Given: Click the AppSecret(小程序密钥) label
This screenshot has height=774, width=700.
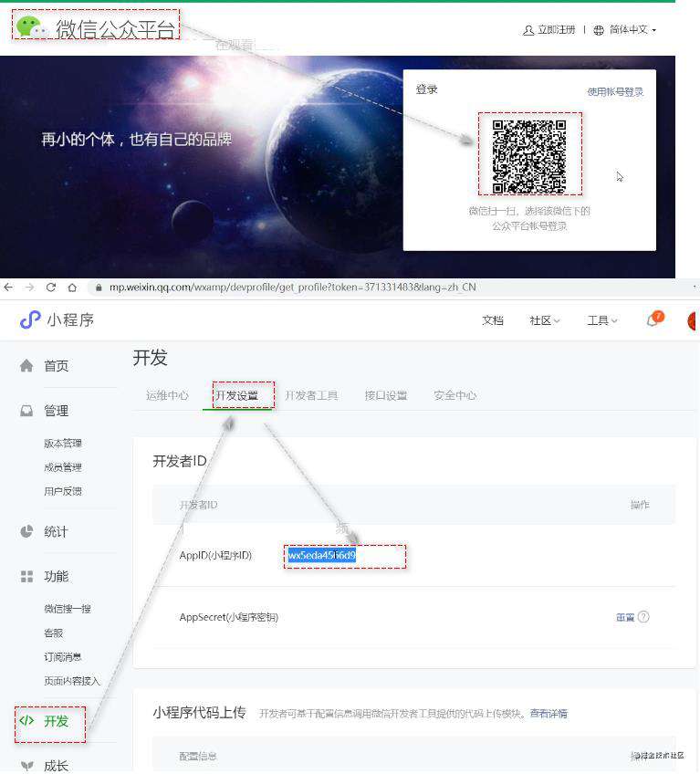Looking at the screenshot, I should 229,617.
